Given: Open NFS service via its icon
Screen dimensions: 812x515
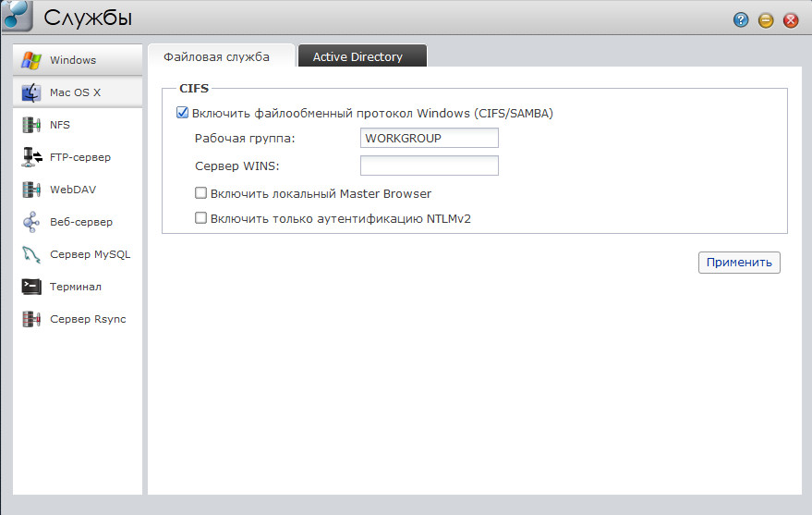Looking at the screenshot, I should tap(32, 125).
